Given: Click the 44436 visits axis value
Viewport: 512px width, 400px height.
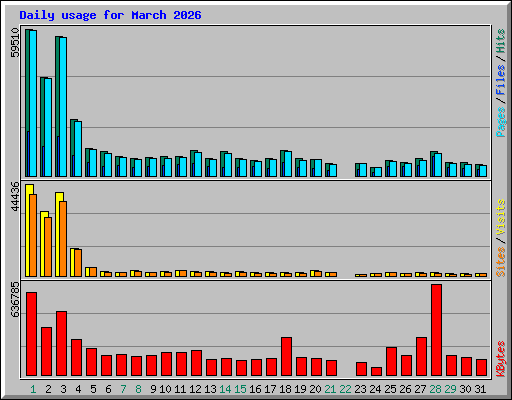Looking at the screenshot, I should (x=15, y=197).
